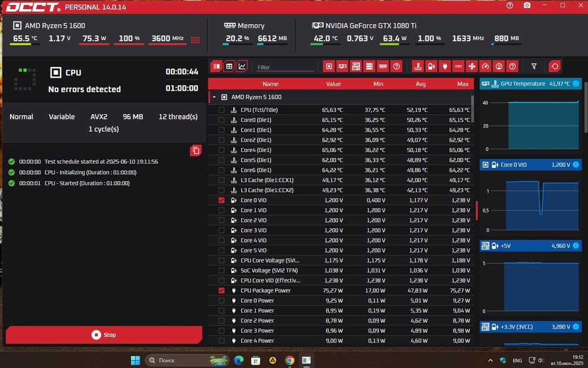
Task: Select the 'Core4 (Die1)' sensor row
Action: click(x=340, y=150)
